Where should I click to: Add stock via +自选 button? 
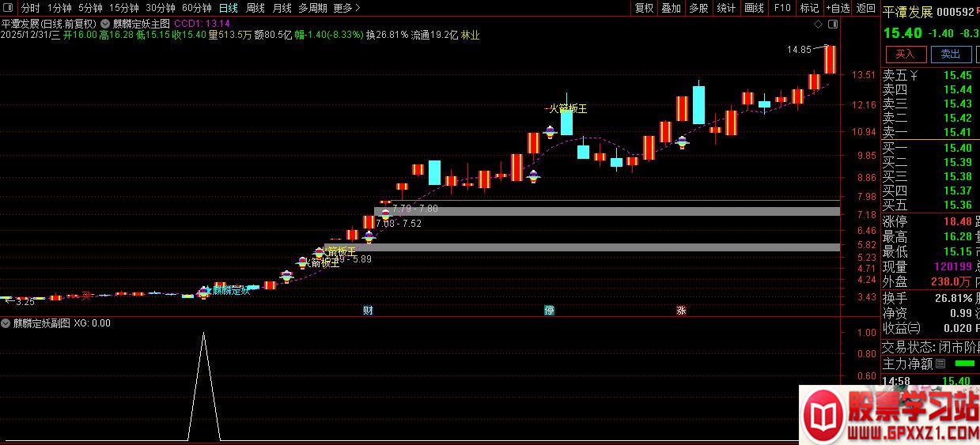[838, 8]
